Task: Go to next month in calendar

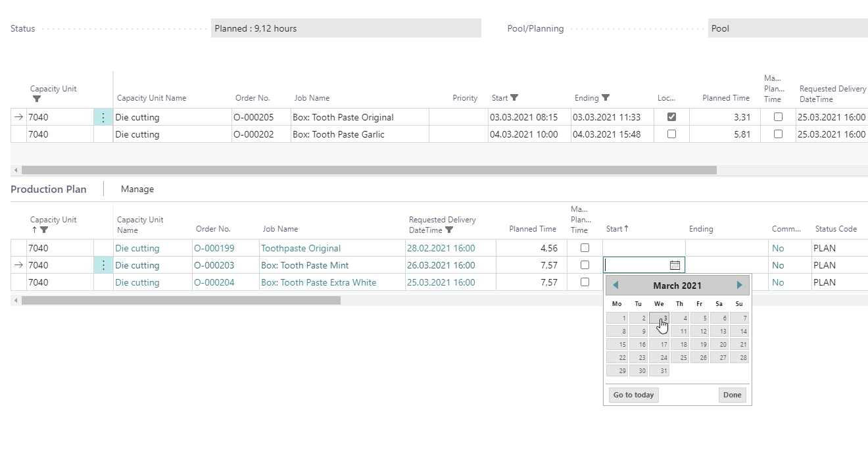Action: pyautogui.click(x=740, y=286)
